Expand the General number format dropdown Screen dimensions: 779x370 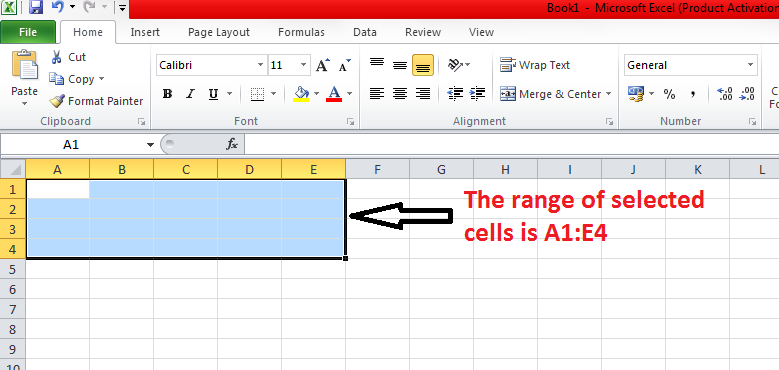pyautogui.click(x=750, y=65)
